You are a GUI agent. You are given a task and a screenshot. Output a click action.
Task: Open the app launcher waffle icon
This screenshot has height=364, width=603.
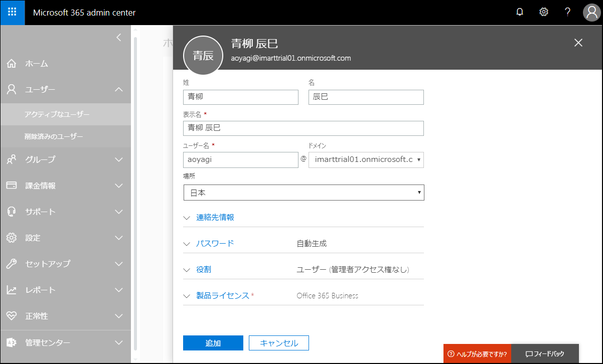13,13
